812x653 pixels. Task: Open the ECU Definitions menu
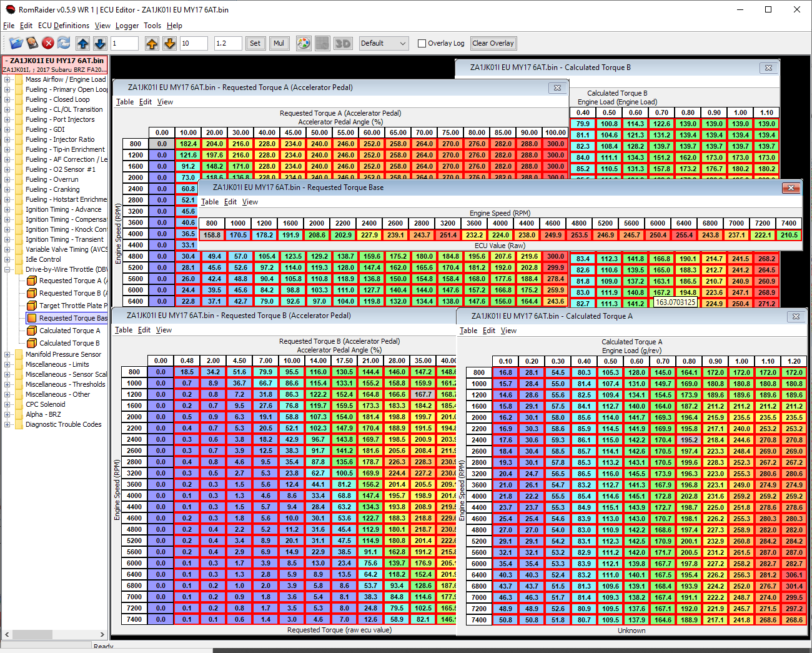[x=63, y=26]
